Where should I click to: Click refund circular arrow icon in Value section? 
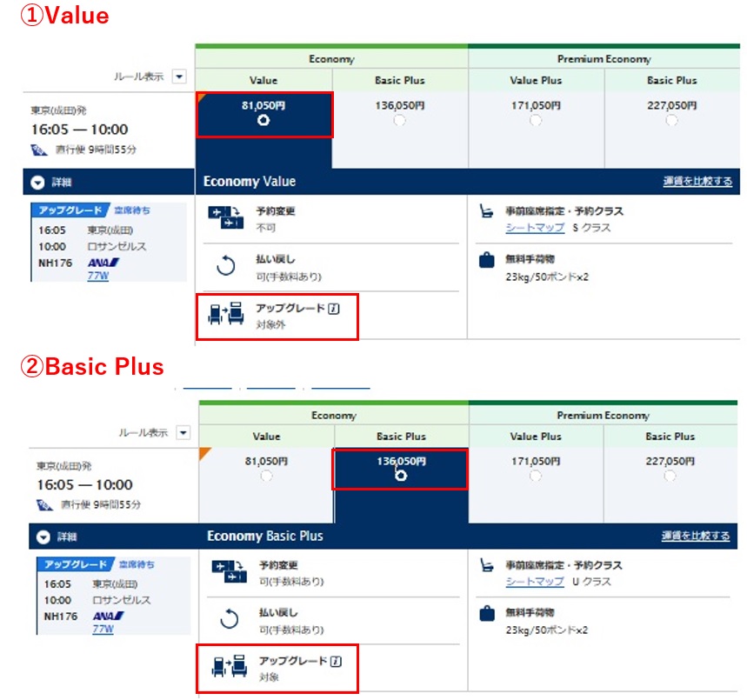click(x=226, y=266)
